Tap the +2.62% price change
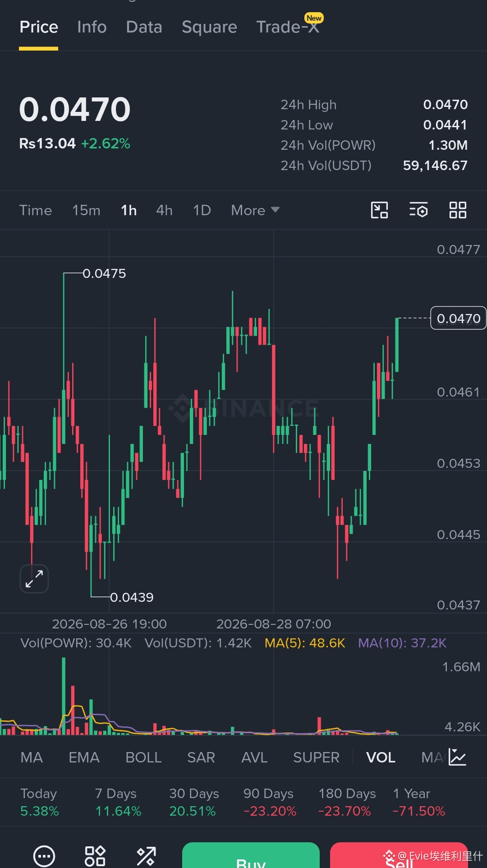 coord(106,143)
